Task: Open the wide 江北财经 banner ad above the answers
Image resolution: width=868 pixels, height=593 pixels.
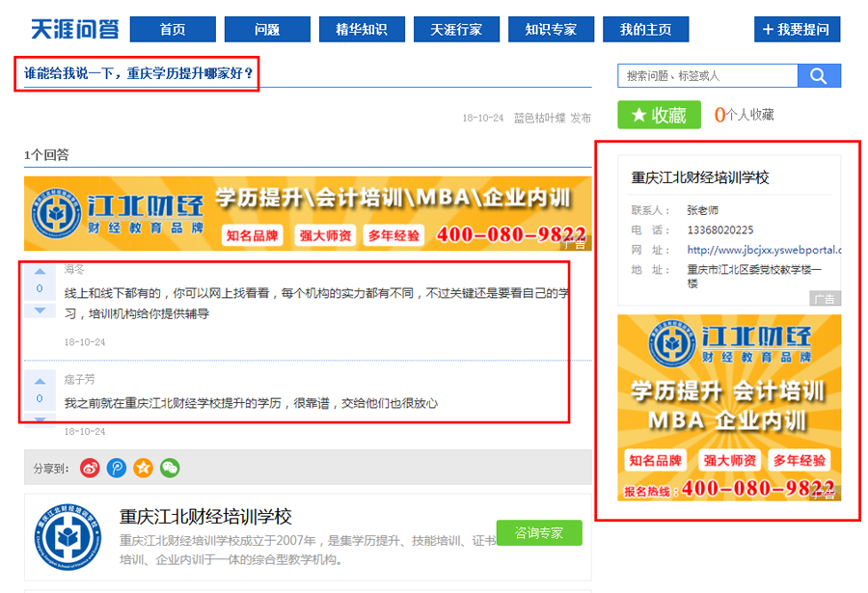Action: [x=308, y=214]
